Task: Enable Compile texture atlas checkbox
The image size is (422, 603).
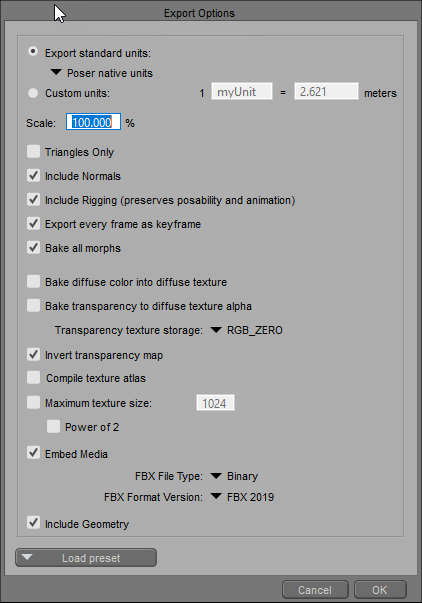Action: click(x=33, y=378)
